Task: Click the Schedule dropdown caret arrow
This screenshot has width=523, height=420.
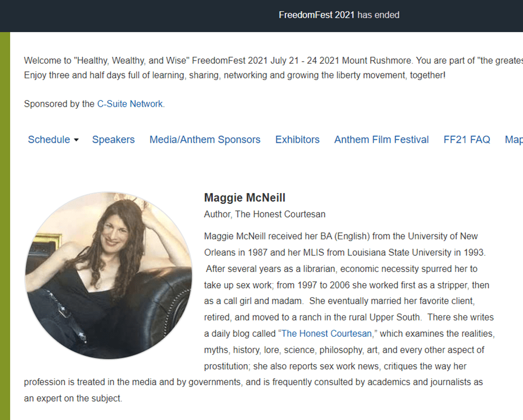Action: point(76,140)
